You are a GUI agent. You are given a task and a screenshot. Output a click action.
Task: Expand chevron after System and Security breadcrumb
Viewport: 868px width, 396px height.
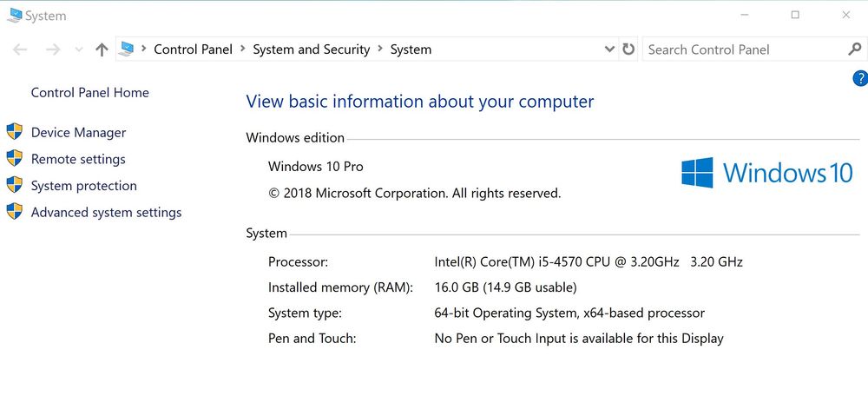click(x=380, y=49)
